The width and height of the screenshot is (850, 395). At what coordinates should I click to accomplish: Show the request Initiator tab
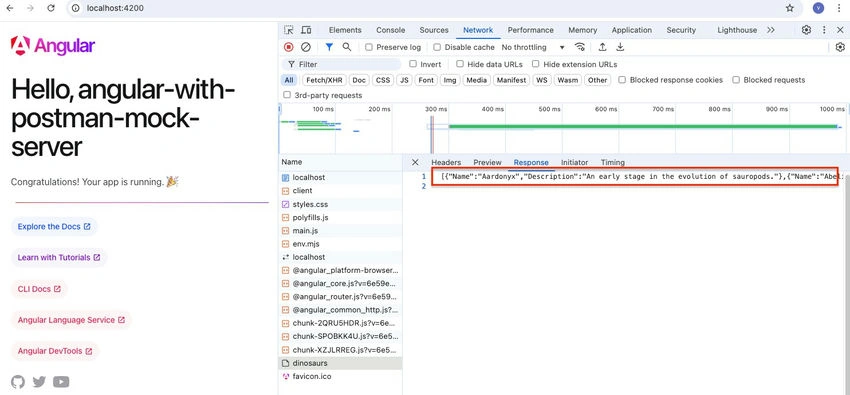575,163
